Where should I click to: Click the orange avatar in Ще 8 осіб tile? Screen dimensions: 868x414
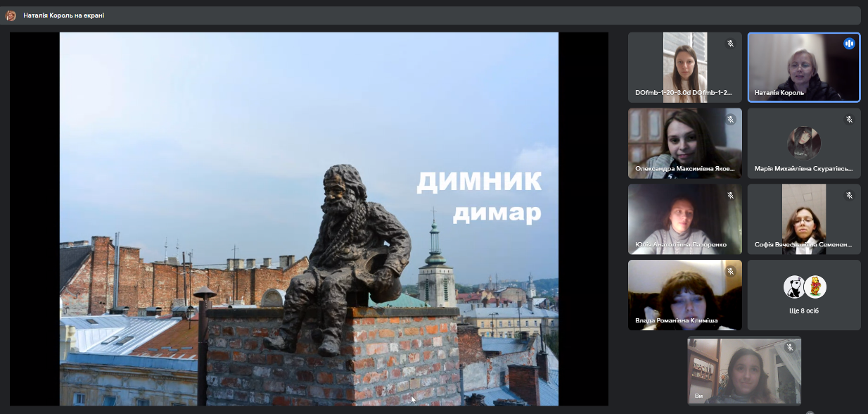tap(815, 287)
